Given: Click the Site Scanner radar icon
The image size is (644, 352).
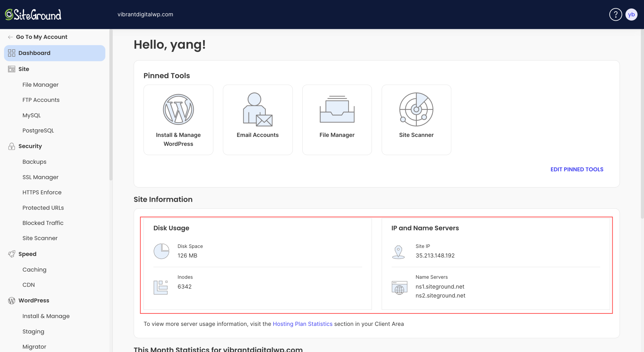Looking at the screenshot, I should [x=416, y=110].
